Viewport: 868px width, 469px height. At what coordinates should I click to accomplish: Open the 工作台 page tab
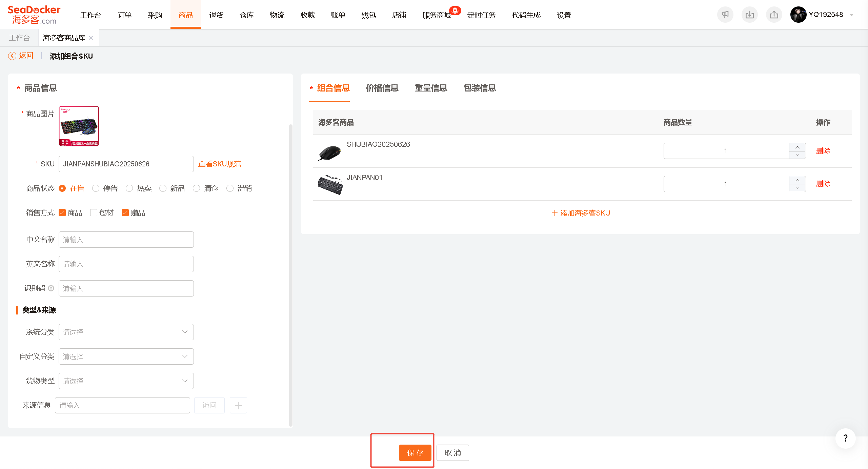[20, 38]
